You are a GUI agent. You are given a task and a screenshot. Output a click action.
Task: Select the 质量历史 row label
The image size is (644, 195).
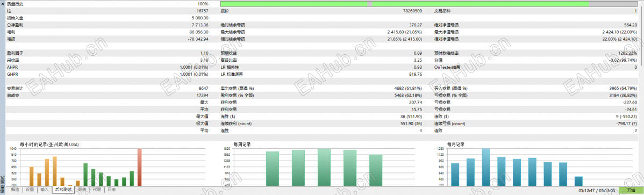[15, 4]
